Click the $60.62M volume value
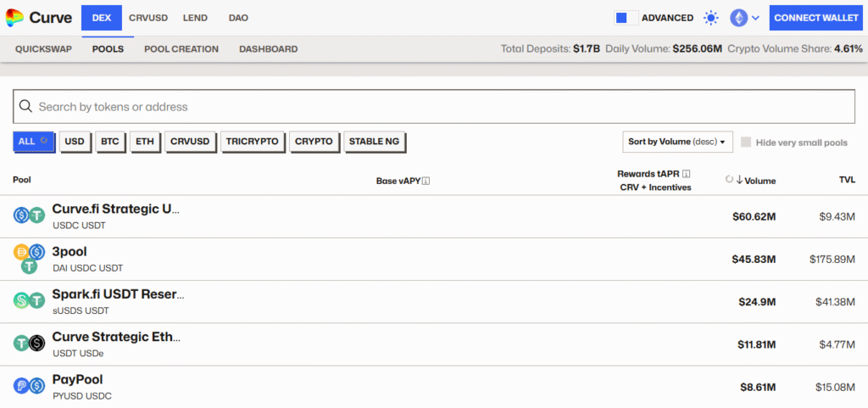This screenshot has height=408, width=868. tap(754, 216)
